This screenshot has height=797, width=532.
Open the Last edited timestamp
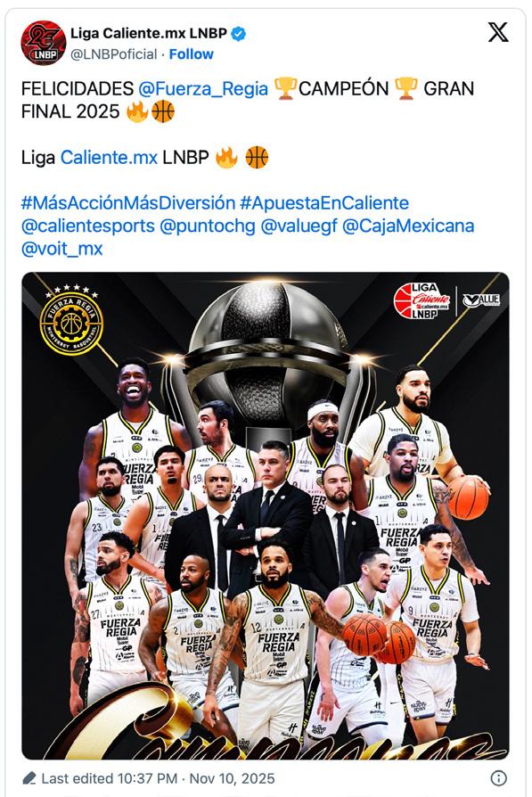click(x=158, y=778)
